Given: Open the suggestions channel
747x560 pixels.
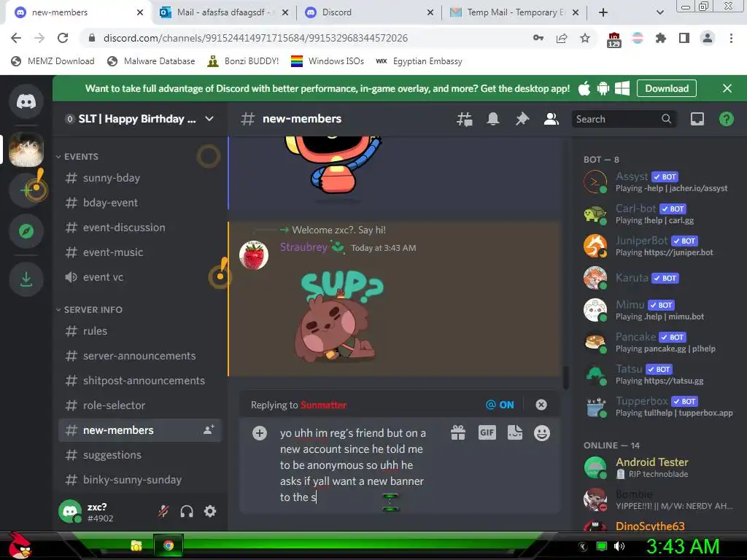Looking at the screenshot, I should coord(139,455).
